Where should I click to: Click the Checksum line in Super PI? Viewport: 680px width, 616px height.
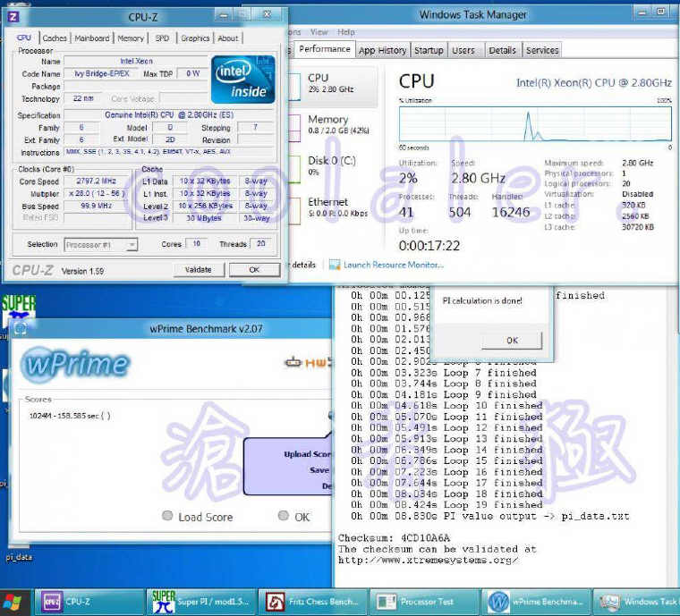click(394, 537)
